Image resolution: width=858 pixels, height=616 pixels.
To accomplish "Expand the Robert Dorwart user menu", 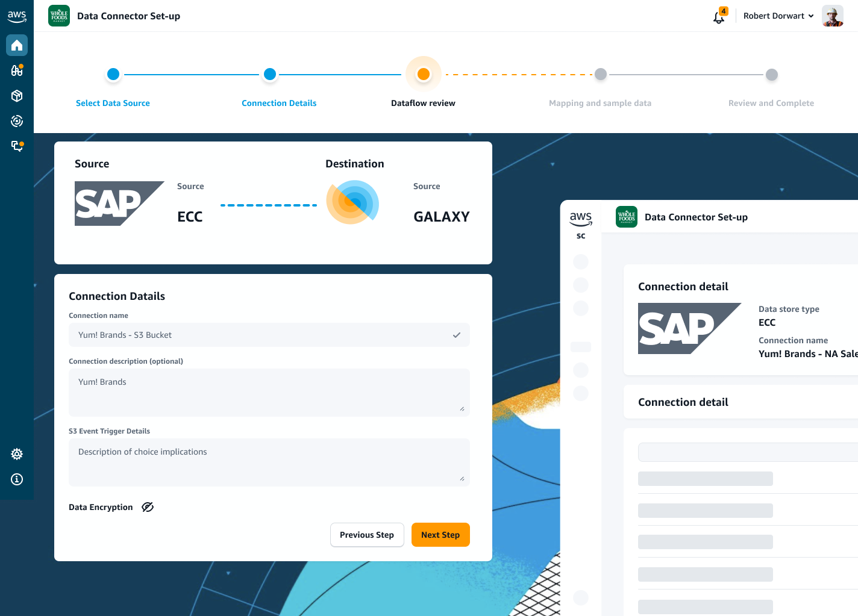I will coord(778,16).
